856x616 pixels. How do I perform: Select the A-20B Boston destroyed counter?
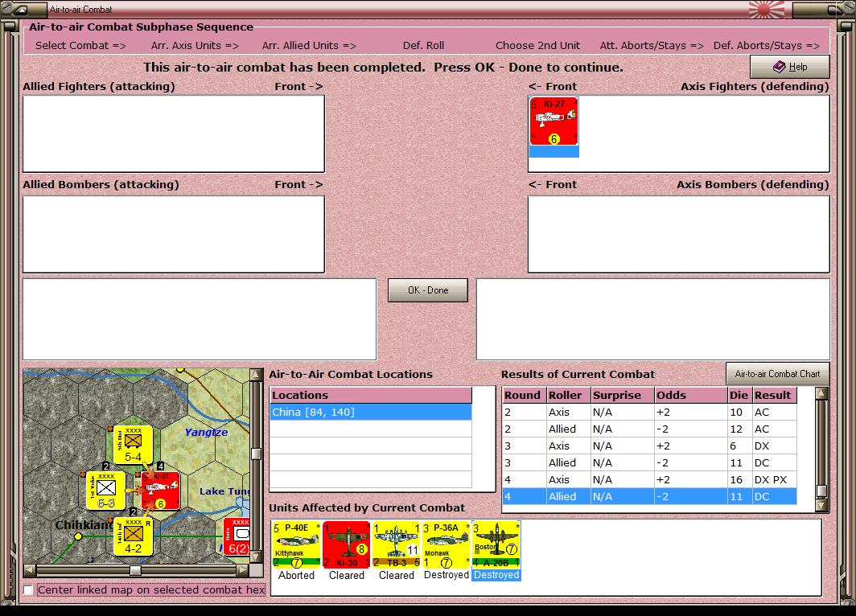coord(496,545)
